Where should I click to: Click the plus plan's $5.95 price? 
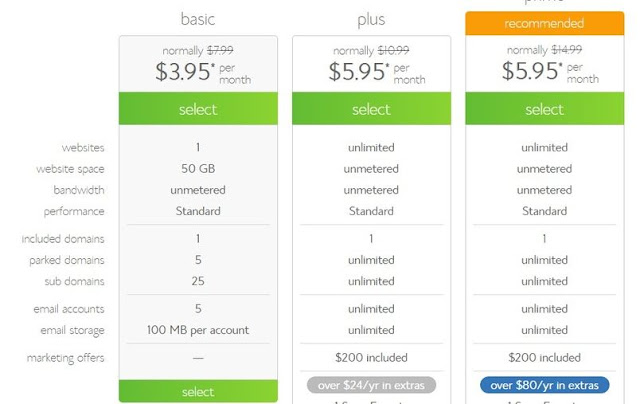click(360, 72)
